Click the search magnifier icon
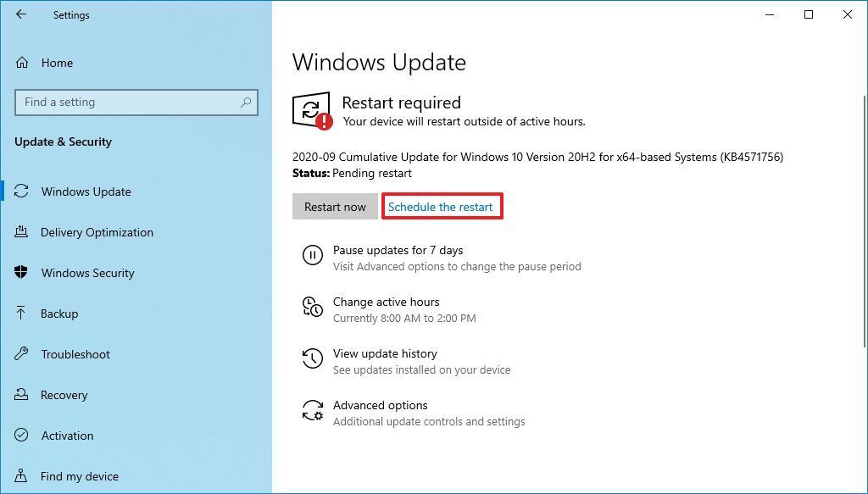868x494 pixels. (246, 103)
